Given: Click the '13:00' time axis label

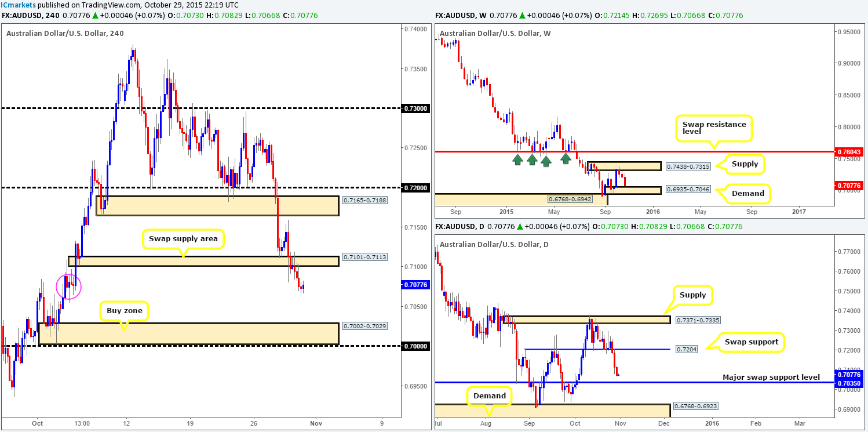Looking at the screenshot, I should click(82, 423).
